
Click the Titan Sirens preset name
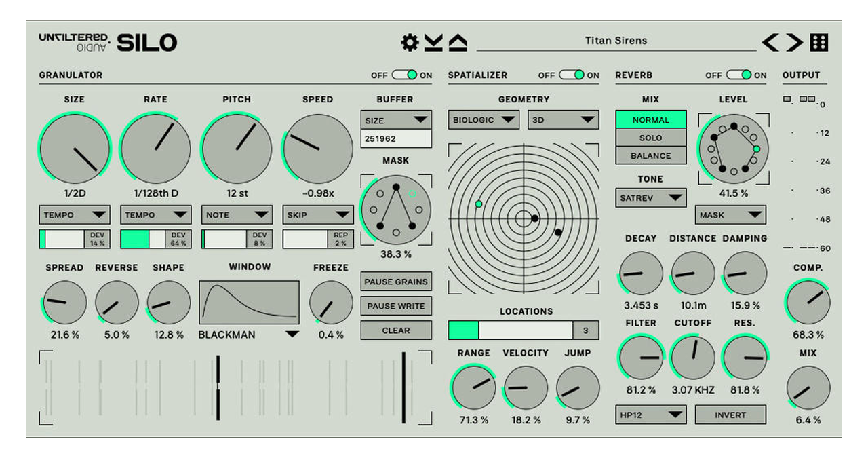click(616, 41)
